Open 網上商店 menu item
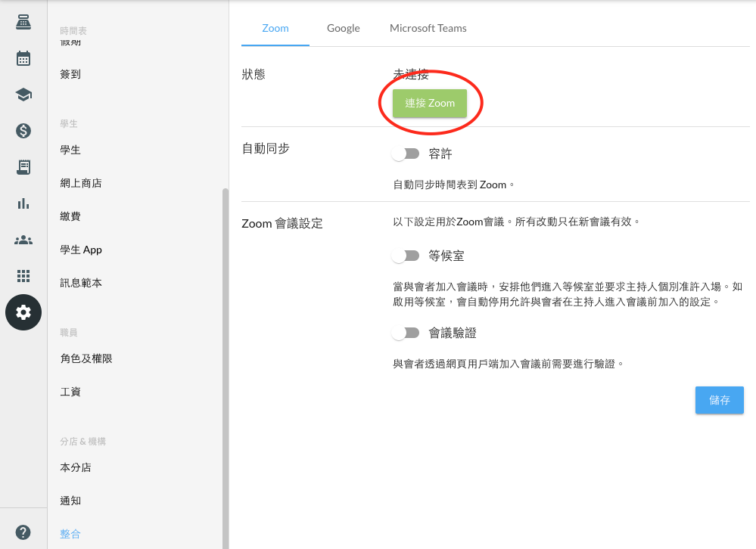 [x=81, y=183]
